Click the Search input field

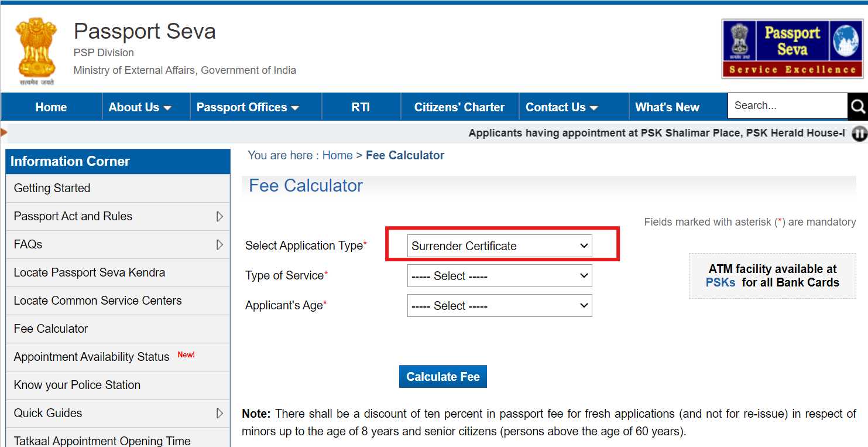[x=787, y=106]
